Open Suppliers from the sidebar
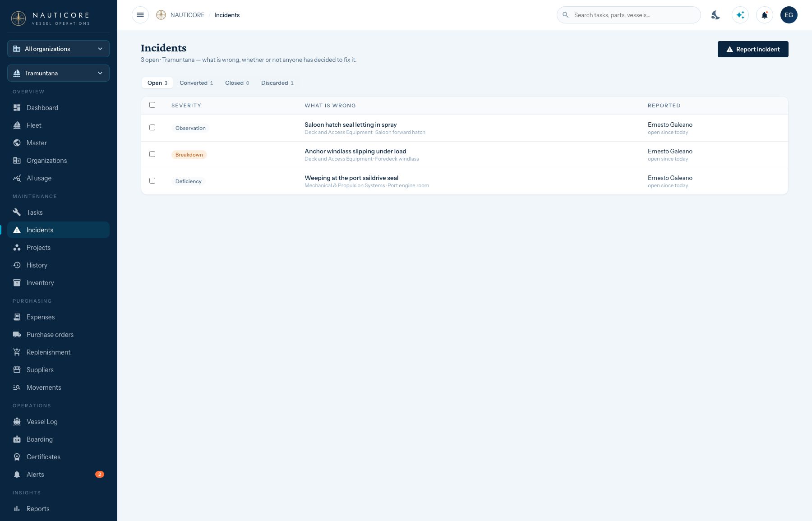The image size is (812, 521). pyautogui.click(x=58, y=370)
